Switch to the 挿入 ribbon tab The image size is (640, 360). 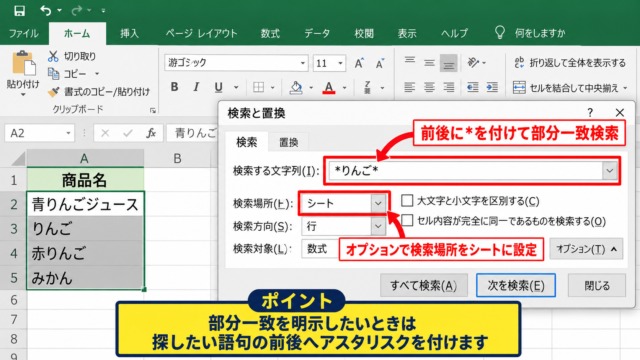point(129,33)
